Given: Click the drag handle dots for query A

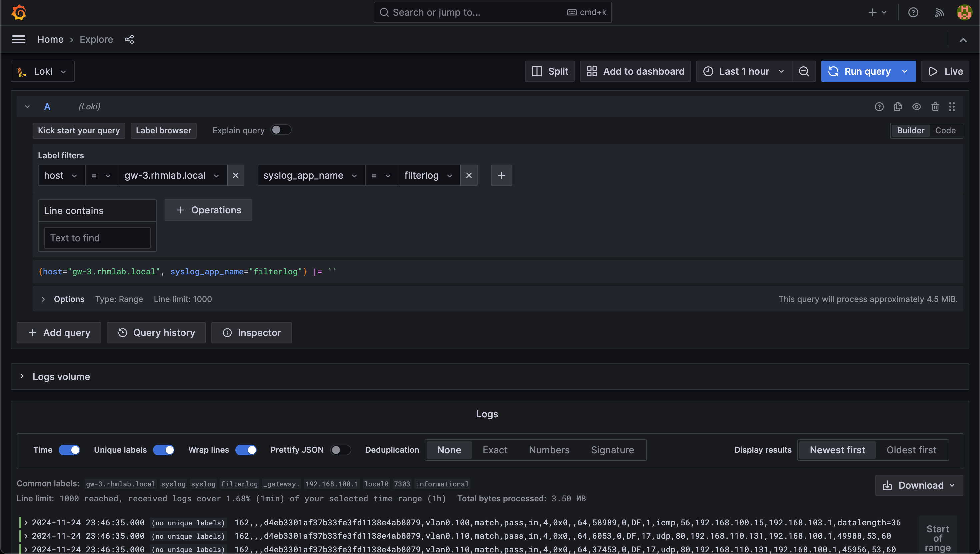Looking at the screenshot, I should pyautogui.click(x=952, y=107).
